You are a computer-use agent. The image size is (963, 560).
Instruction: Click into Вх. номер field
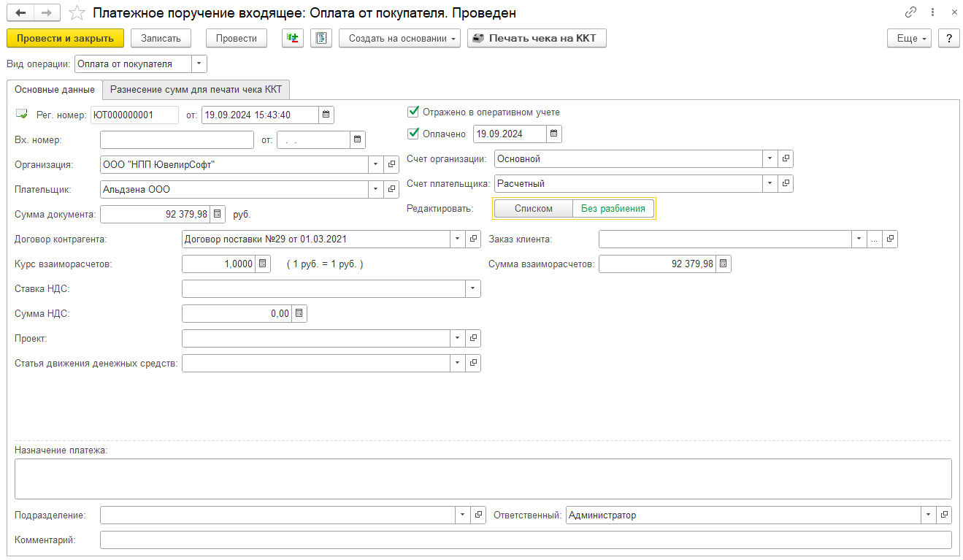(177, 139)
